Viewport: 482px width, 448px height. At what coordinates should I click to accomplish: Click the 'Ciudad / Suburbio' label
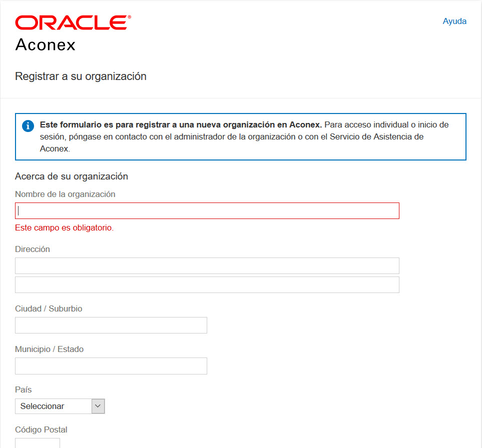(x=49, y=308)
